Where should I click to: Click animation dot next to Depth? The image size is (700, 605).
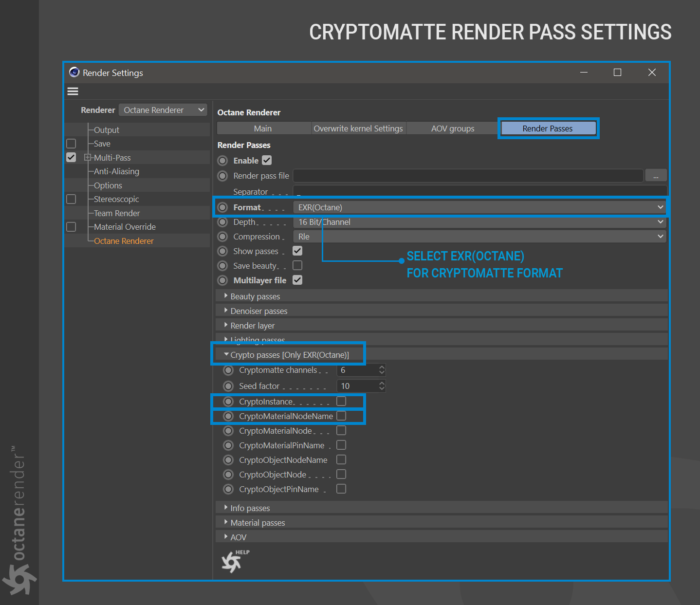pyautogui.click(x=222, y=222)
